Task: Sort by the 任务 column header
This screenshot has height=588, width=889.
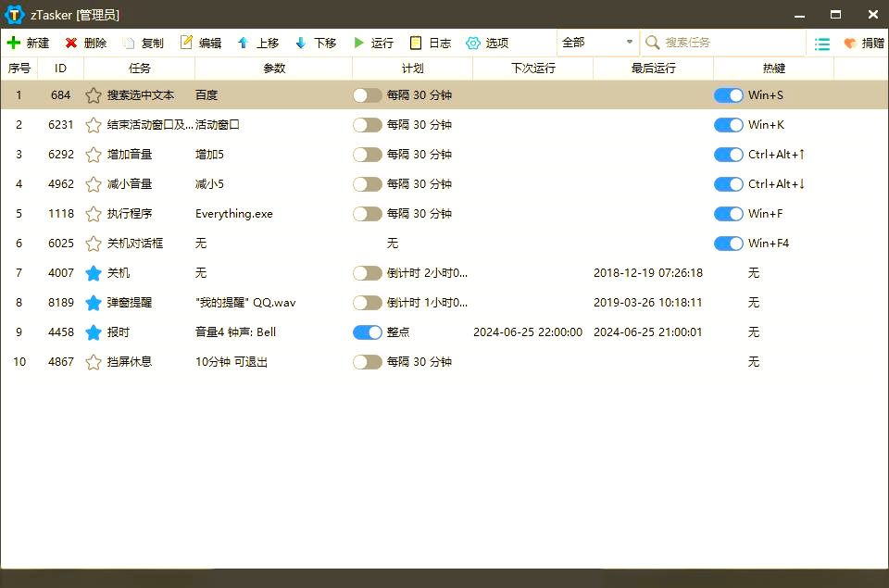Action: click(x=140, y=69)
